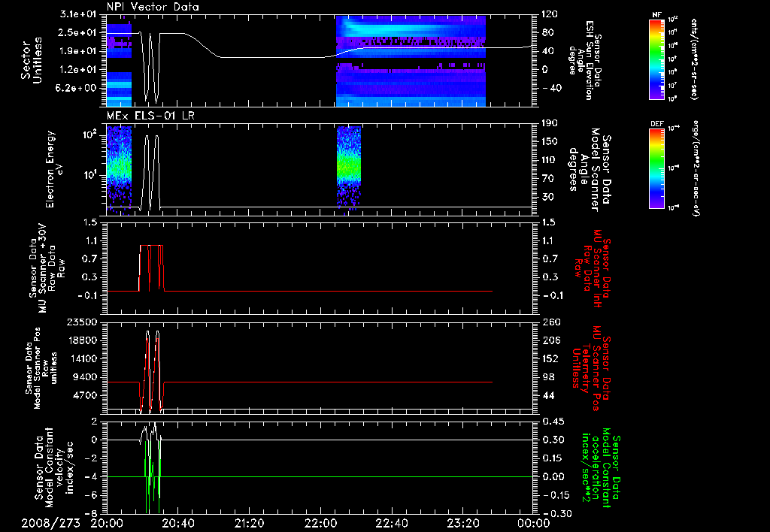Click the "3.1e+01" sector tick value
This screenshot has width=770, height=532.
click(78, 14)
